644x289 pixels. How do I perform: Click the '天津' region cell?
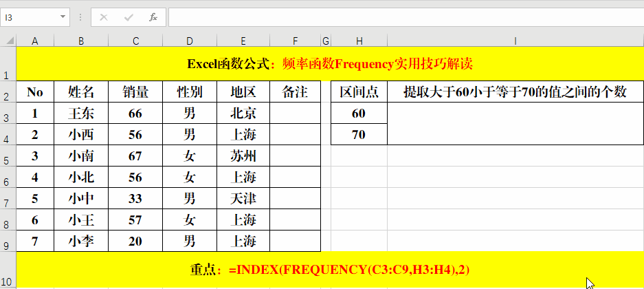click(x=243, y=199)
